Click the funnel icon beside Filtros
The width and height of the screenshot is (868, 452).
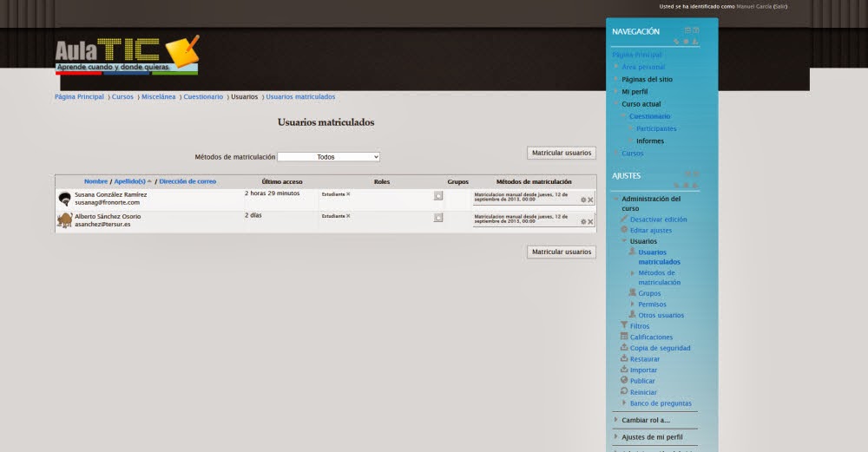tap(624, 325)
